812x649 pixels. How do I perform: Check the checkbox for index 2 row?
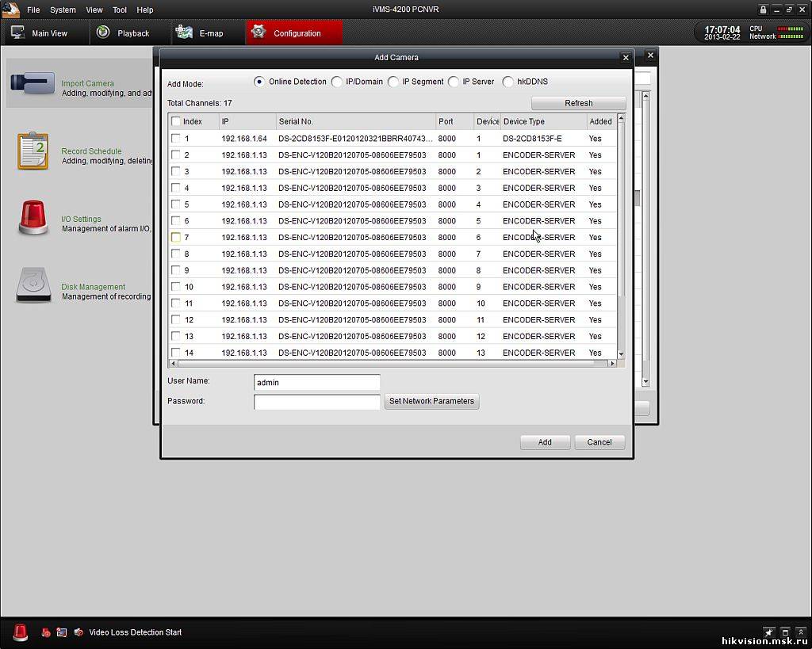pos(175,155)
